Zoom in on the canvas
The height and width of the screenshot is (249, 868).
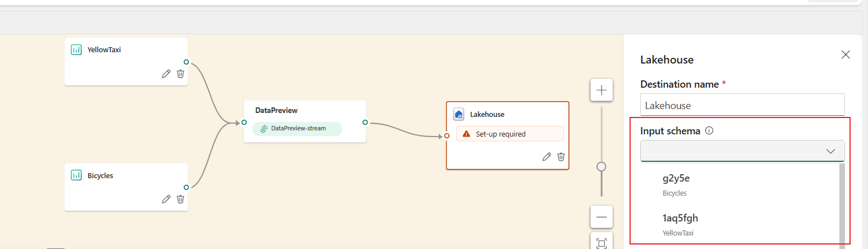click(601, 90)
